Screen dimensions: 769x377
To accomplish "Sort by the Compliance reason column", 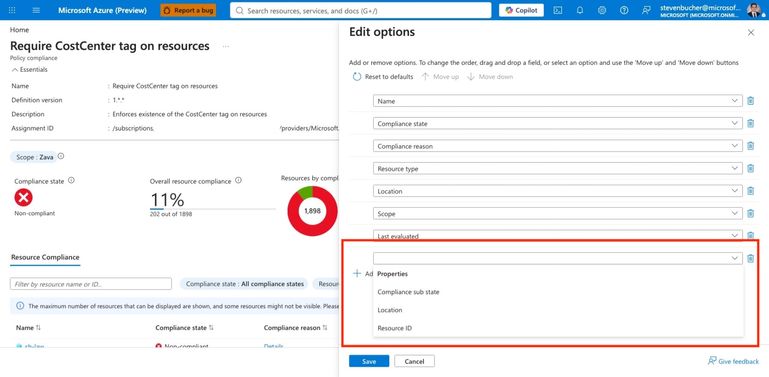I will (x=296, y=327).
